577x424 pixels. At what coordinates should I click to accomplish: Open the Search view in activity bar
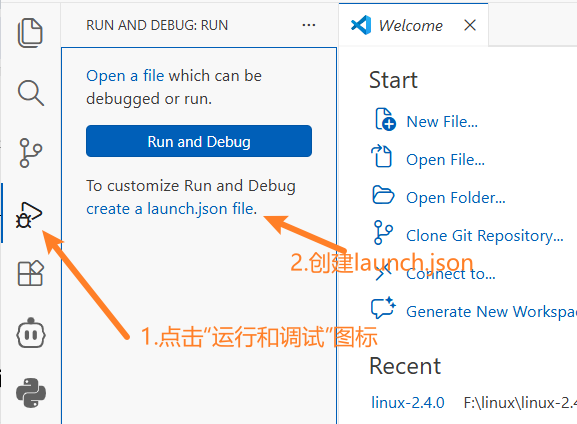pos(31,93)
